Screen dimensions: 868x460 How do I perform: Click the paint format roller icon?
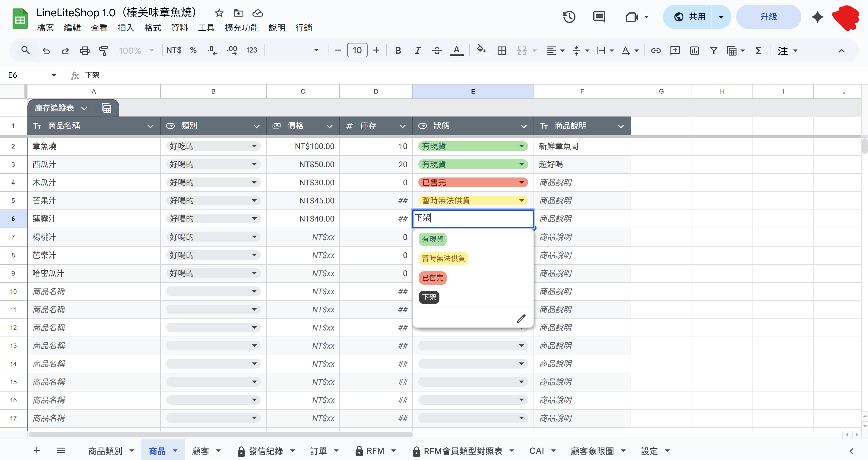(103, 51)
